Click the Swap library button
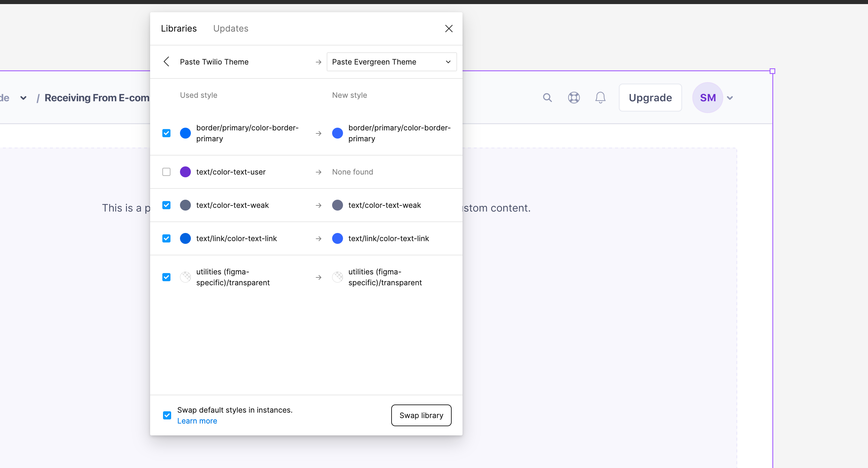Image resolution: width=868 pixels, height=468 pixels. point(421,415)
